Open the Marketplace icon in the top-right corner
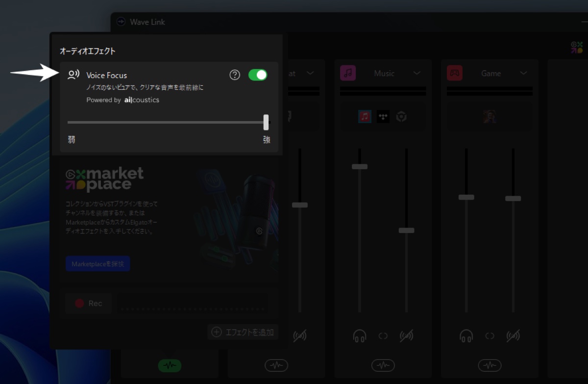Viewport: 588px width, 384px height. (577, 47)
